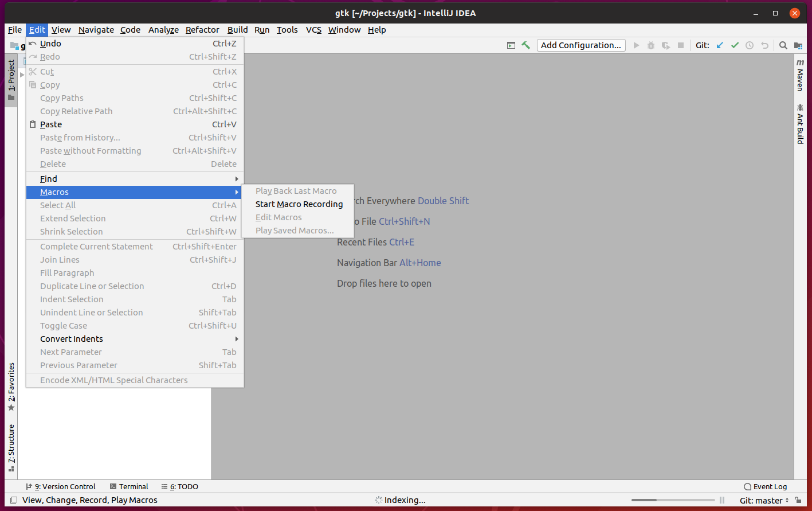Click the indexing progress bar

tap(673, 500)
